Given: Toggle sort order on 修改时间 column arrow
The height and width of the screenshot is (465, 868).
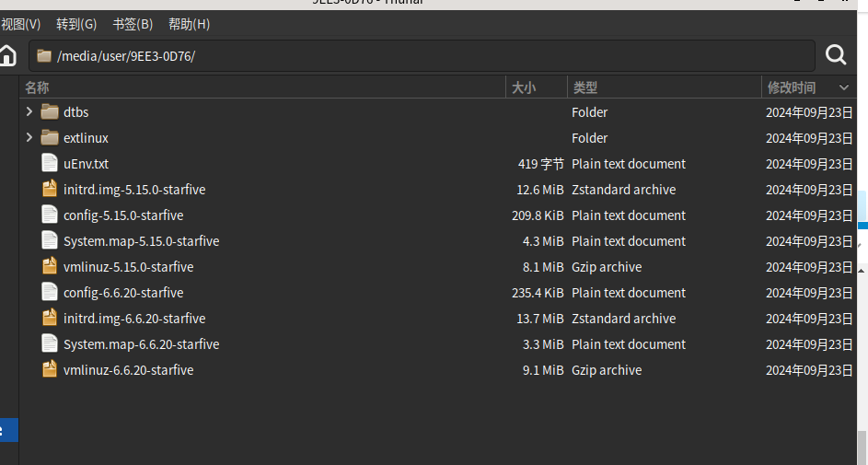Looking at the screenshot, I should 844,87.
